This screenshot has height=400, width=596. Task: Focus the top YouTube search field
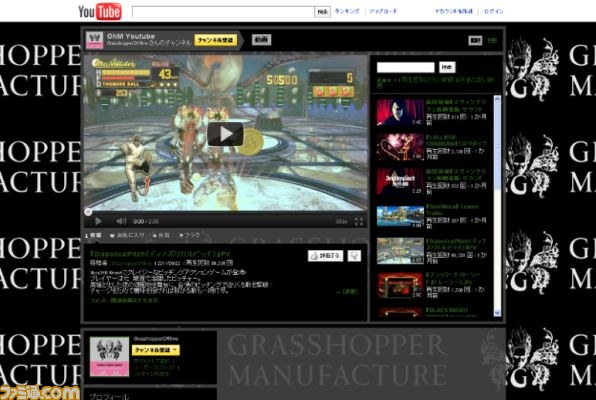pos(223,12)
